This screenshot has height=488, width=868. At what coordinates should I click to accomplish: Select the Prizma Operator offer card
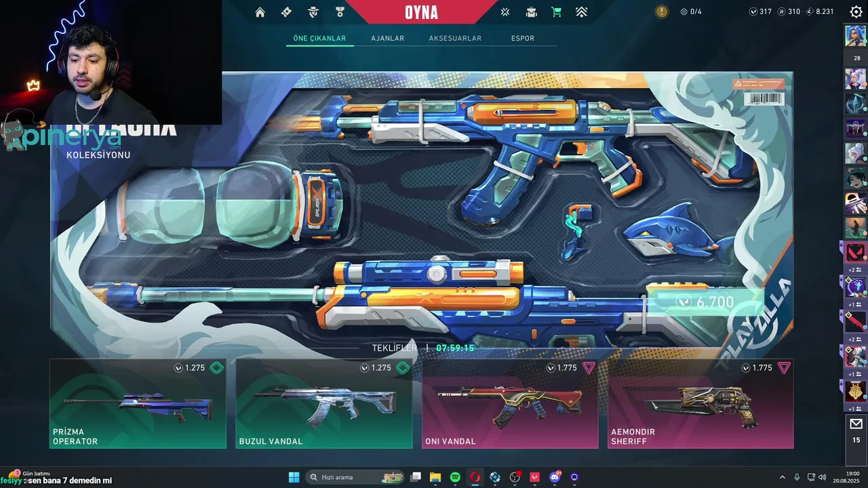(138, 404)
